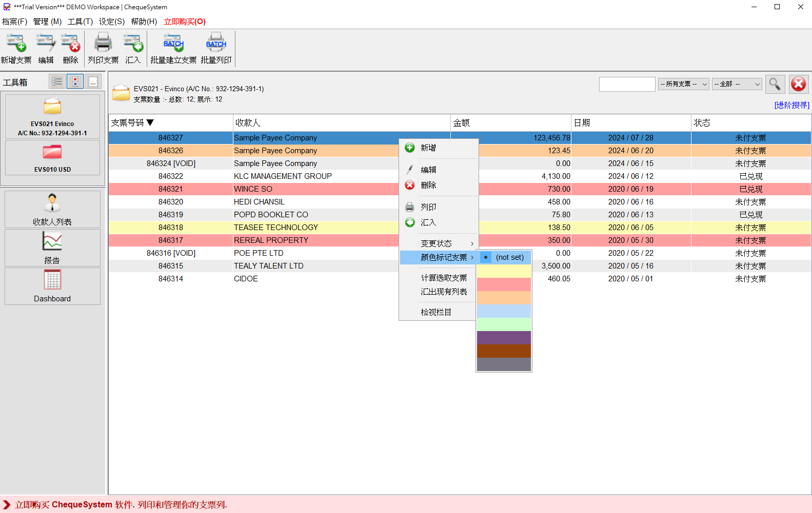Click the 批量列印 batch print icon

click(216, 49)
